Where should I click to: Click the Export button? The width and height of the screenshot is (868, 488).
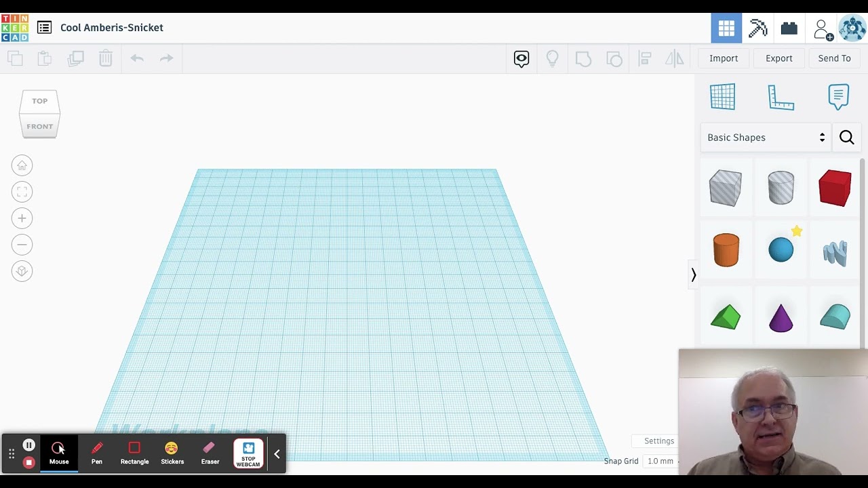click(x=779, y=58)
